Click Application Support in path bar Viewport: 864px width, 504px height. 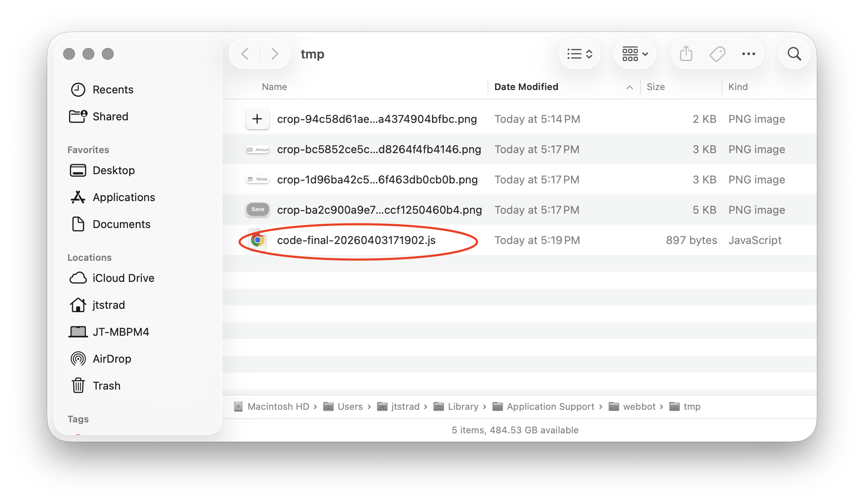(x=550, y=406)
